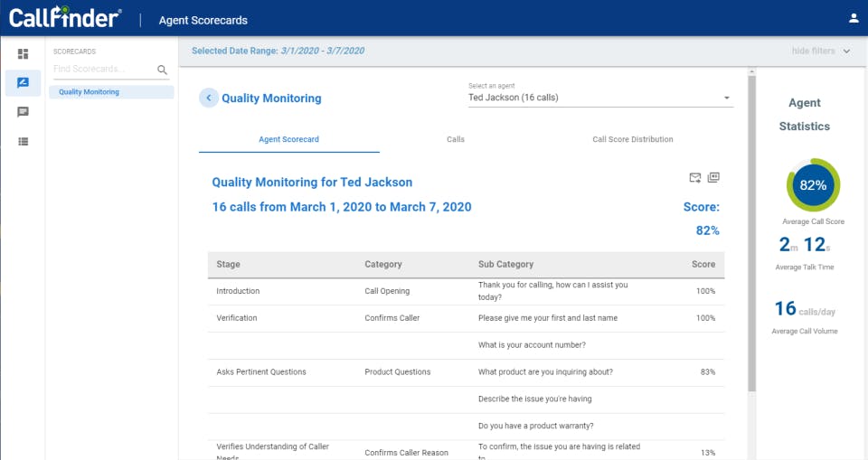Image resolution: width=868 pixels, height=460 pixels.
Task: Go back using the Quality Monitoring arrow
Action: tap(209, 98)
